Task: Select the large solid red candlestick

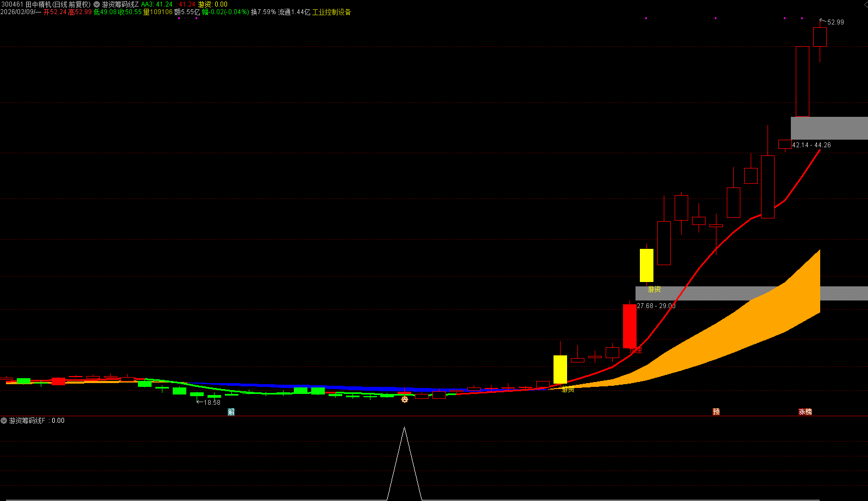Action: (x=630, y=326)
